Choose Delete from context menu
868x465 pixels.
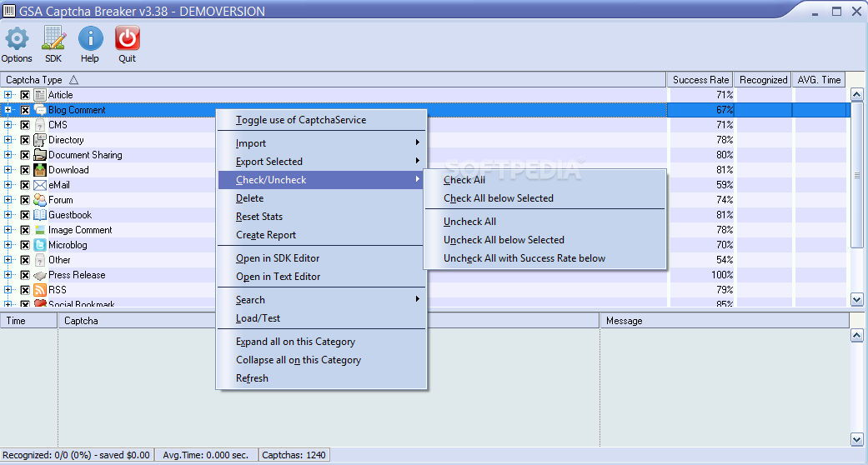(x=321, y=198)
